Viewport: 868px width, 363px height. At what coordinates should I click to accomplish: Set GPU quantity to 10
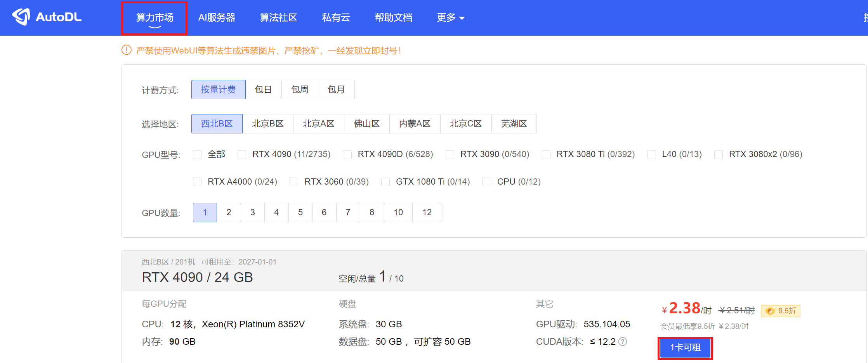[398, 213]
